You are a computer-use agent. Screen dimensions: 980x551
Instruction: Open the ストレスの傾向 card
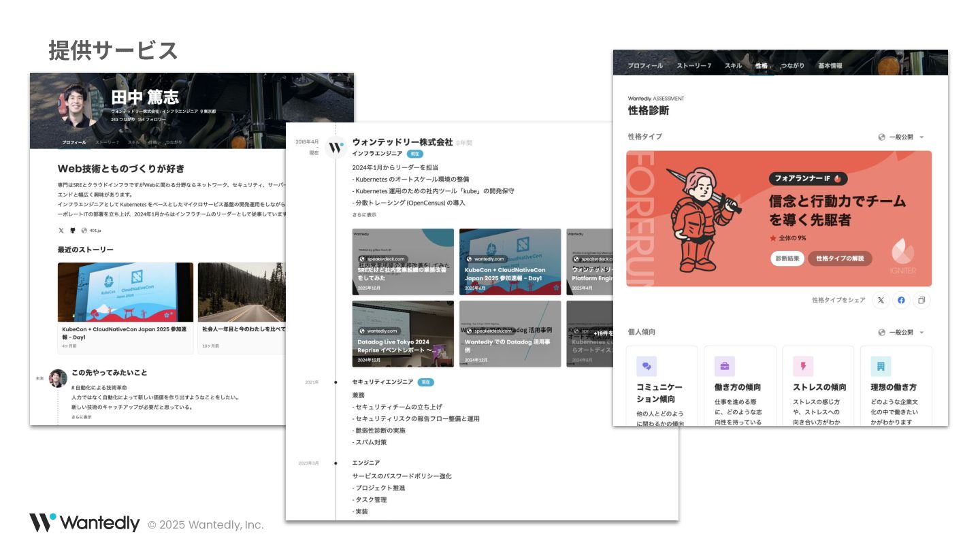818,386
